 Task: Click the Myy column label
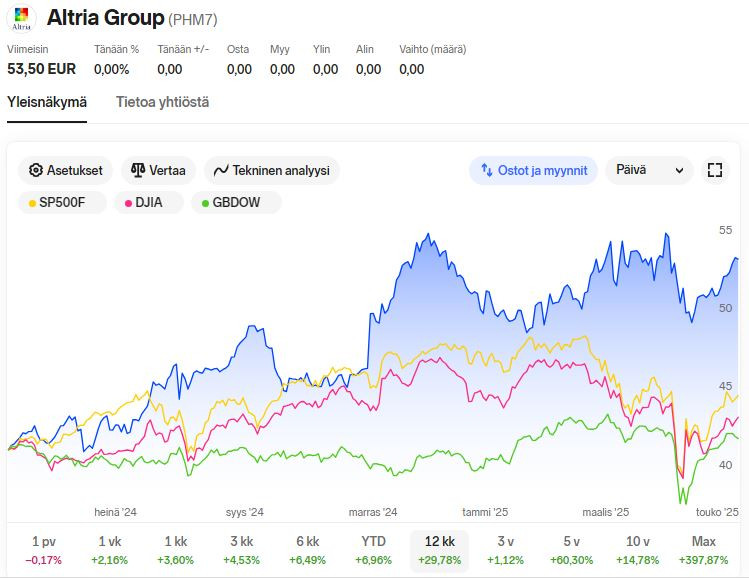(x=280, y=50)
